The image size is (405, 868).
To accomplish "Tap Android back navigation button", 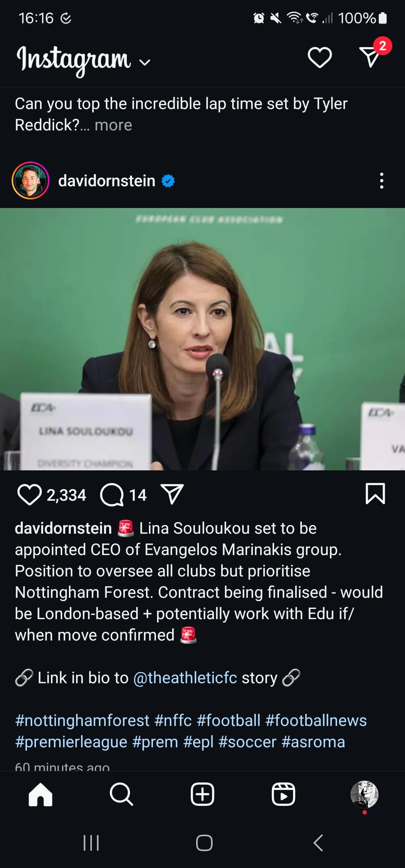I will coord(318,843).
